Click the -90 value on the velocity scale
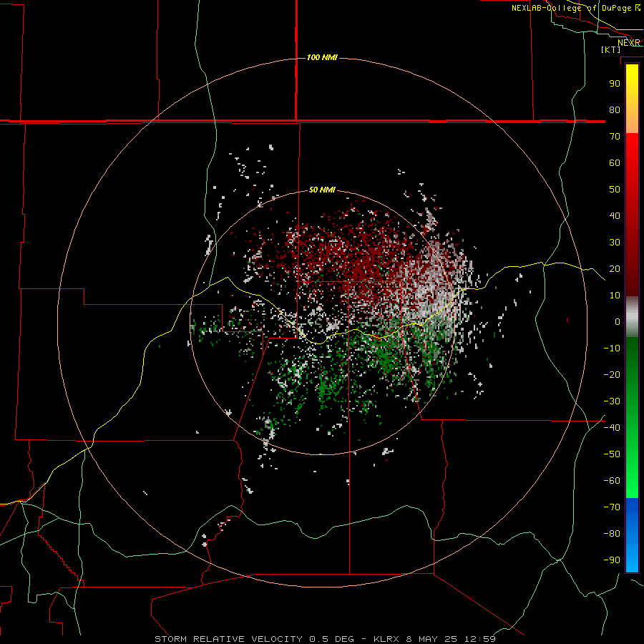Viewport: 644px width, 644px height. pyautogui.click(x=612, y=560)
